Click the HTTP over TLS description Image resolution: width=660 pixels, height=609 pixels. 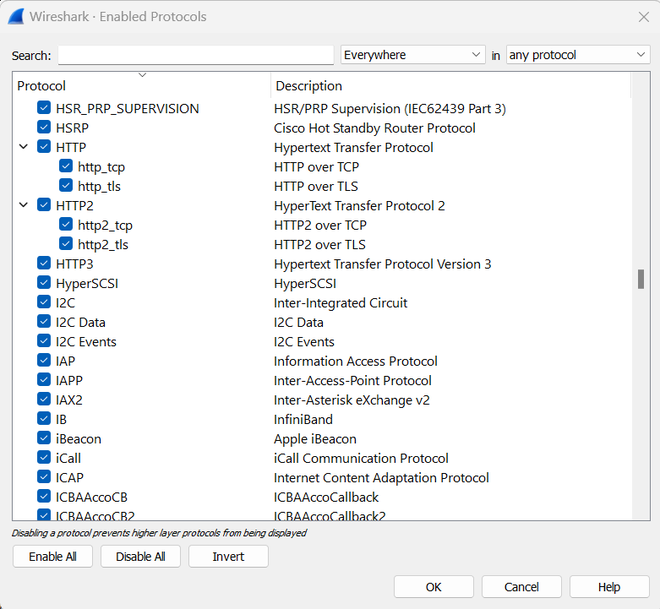coord(316,186)
